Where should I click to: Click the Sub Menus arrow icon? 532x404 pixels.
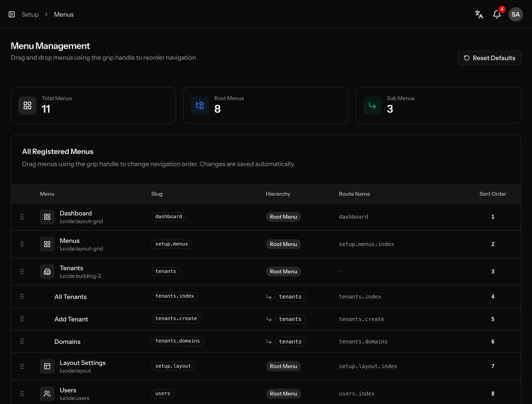pos(372,105)
